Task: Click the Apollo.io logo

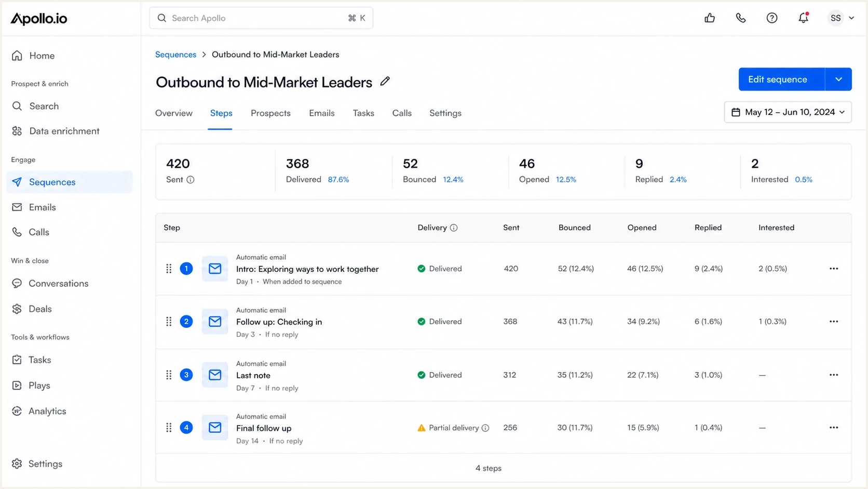Action: tap(39, 19)
